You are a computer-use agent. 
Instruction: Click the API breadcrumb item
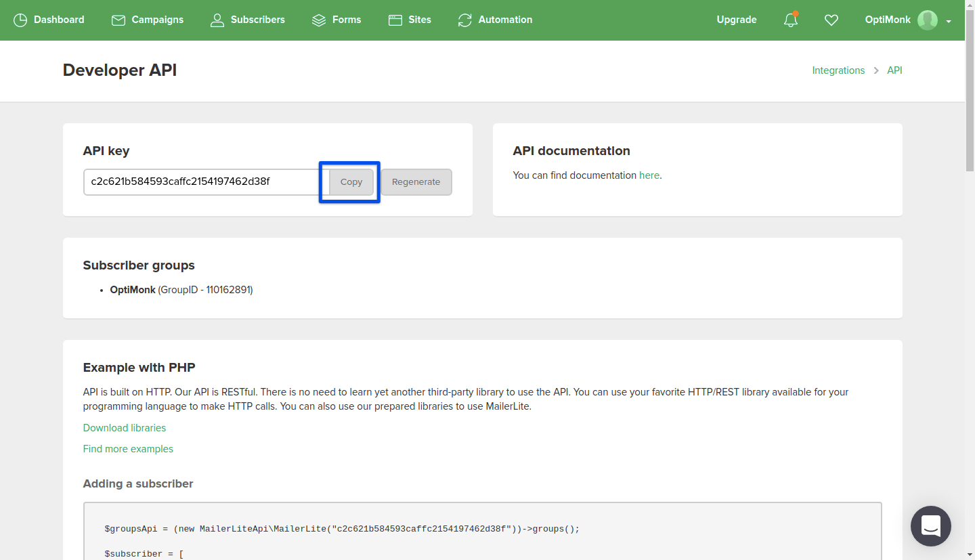[894, 70]
